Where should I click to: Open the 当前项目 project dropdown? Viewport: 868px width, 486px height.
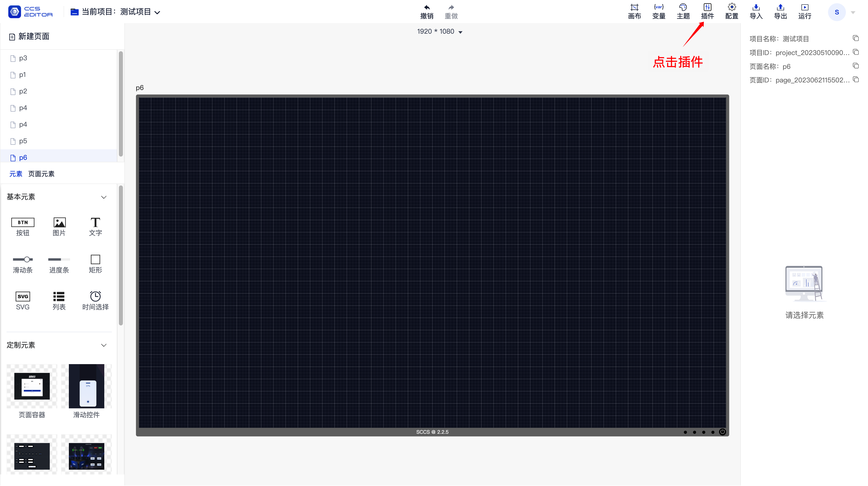pyautogui.click(x=115, y=12)
